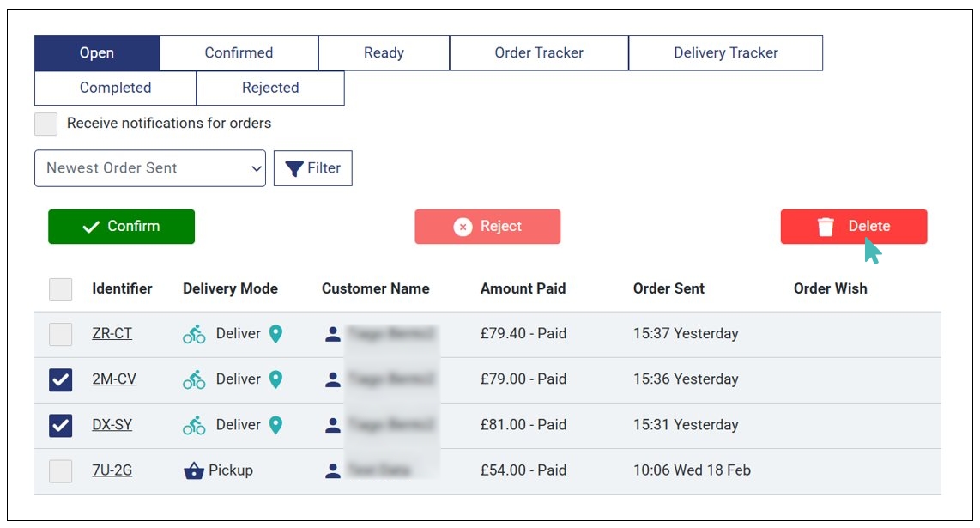The width and height of the screenshot is (980, 528).
Task: Click the Order Sent column header
Action: [x=668, y=289]
